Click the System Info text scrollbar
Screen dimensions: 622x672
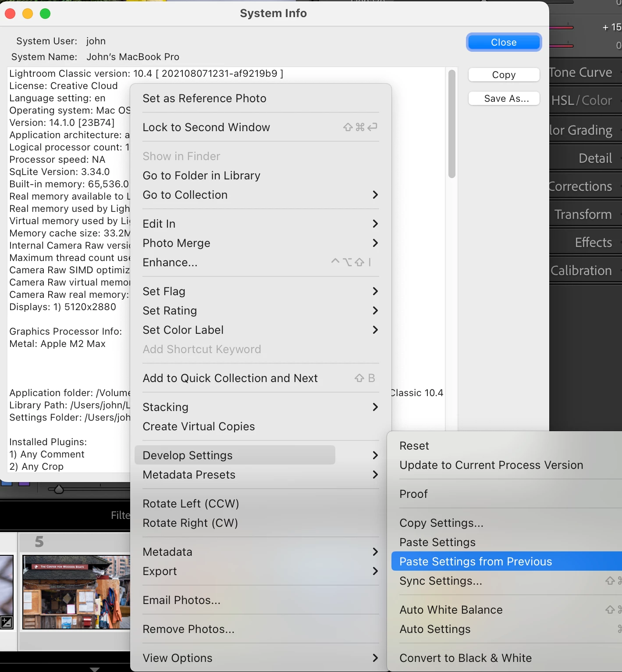[452, 124]
